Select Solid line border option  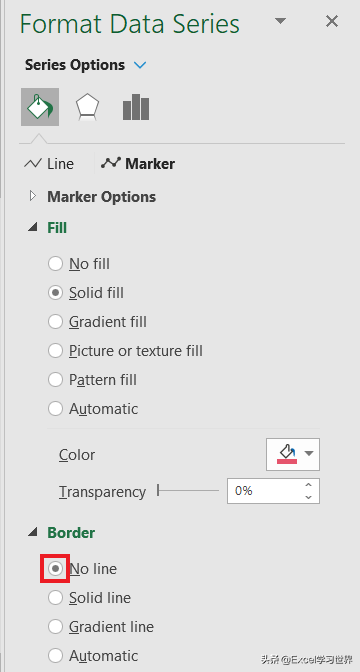click(x=56, y=597)
